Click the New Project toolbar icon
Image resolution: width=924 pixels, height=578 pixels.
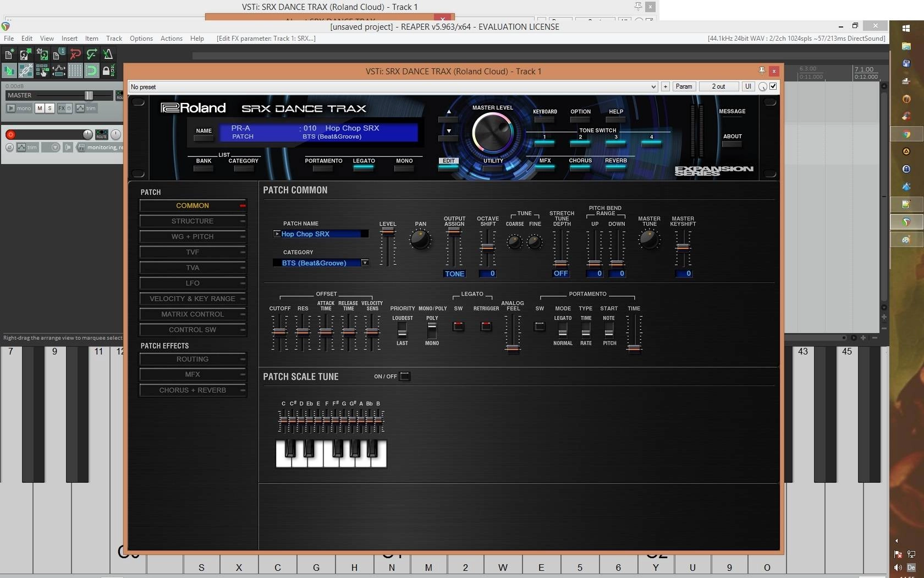click(x=9, y=54)
